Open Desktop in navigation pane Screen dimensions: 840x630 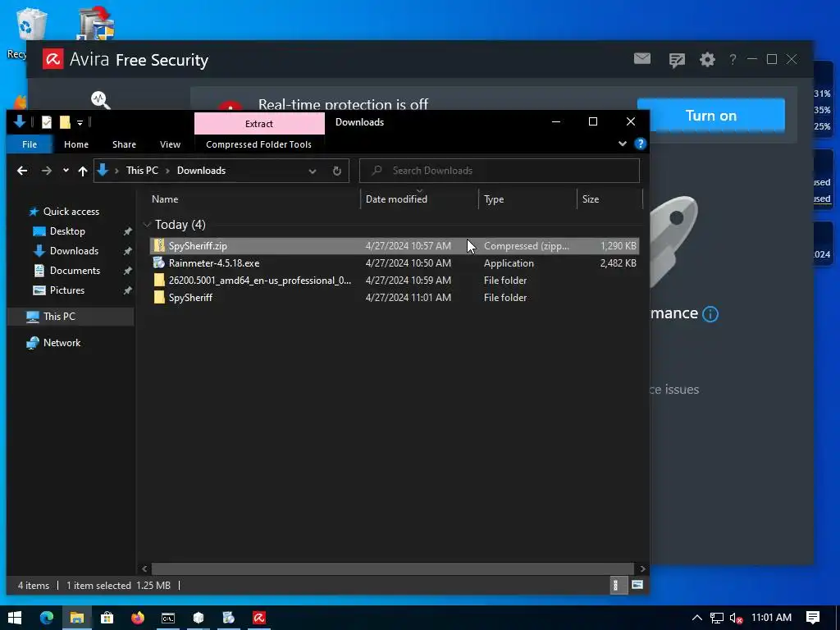(67, 231)
